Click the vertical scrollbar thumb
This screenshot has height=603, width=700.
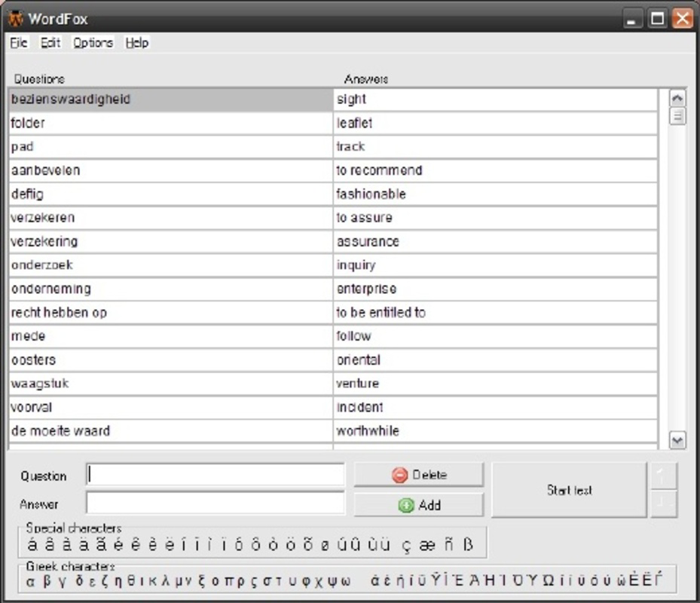coord(677,116)
